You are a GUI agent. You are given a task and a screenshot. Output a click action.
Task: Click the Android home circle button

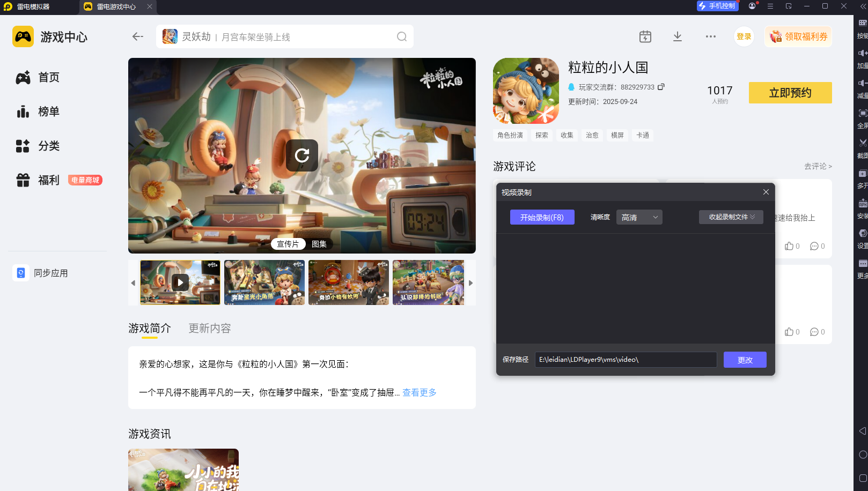863,455
